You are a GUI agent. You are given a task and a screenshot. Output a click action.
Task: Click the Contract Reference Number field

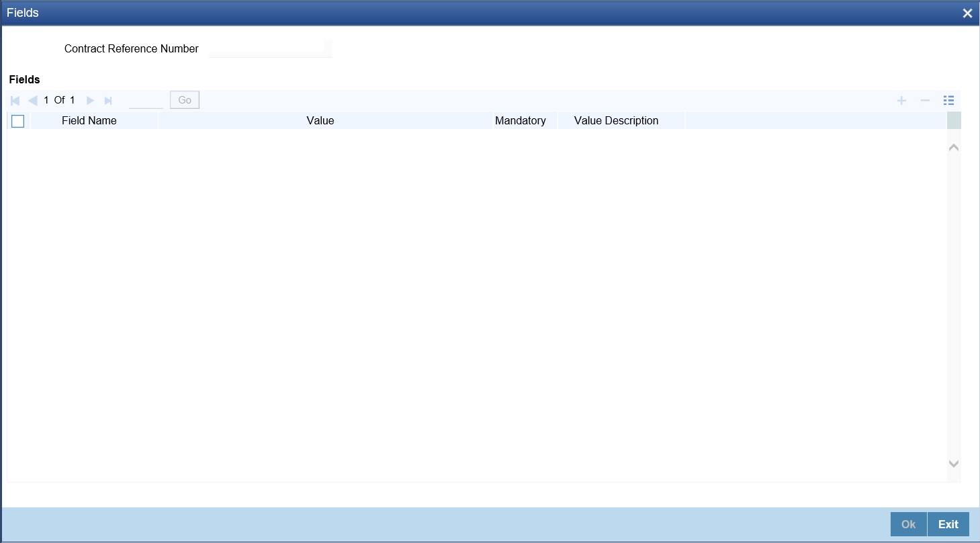click(271, 48)
